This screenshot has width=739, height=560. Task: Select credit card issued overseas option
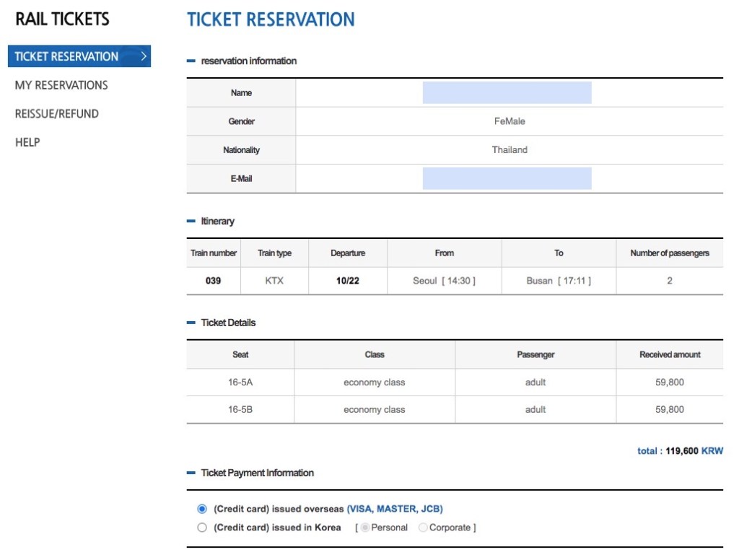click(x=202, y=509)
